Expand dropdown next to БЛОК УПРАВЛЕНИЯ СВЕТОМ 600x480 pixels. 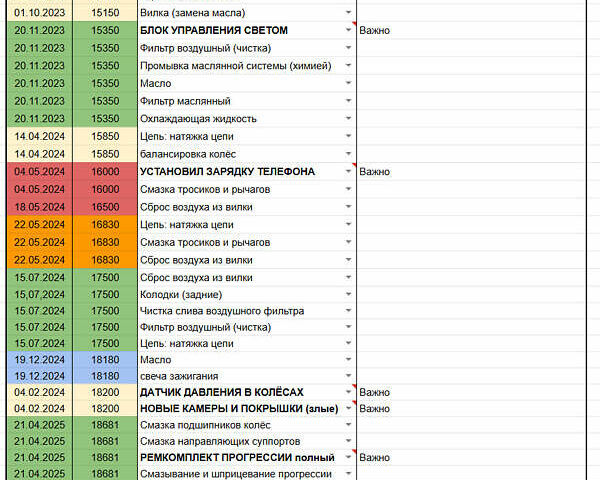coord(349,31)
